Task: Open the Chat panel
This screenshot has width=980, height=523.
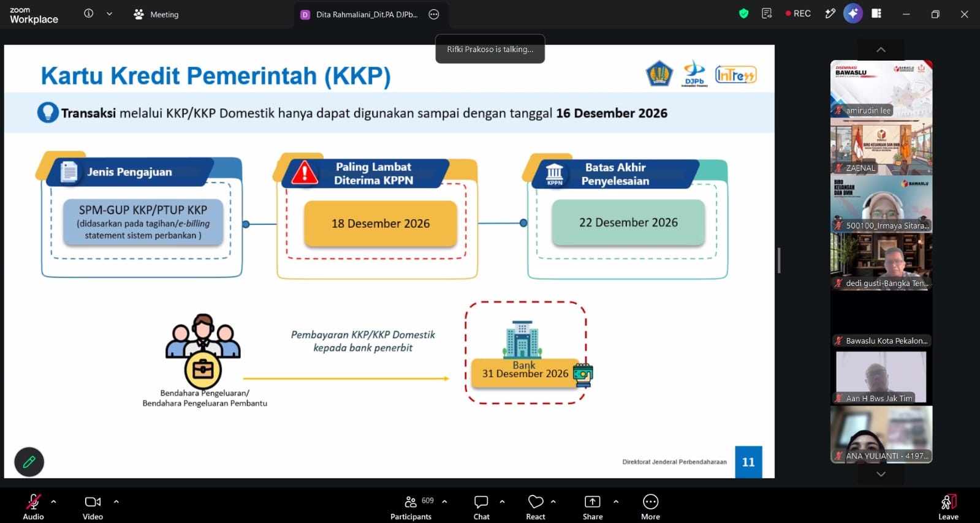Action: [x=482, y=506]
